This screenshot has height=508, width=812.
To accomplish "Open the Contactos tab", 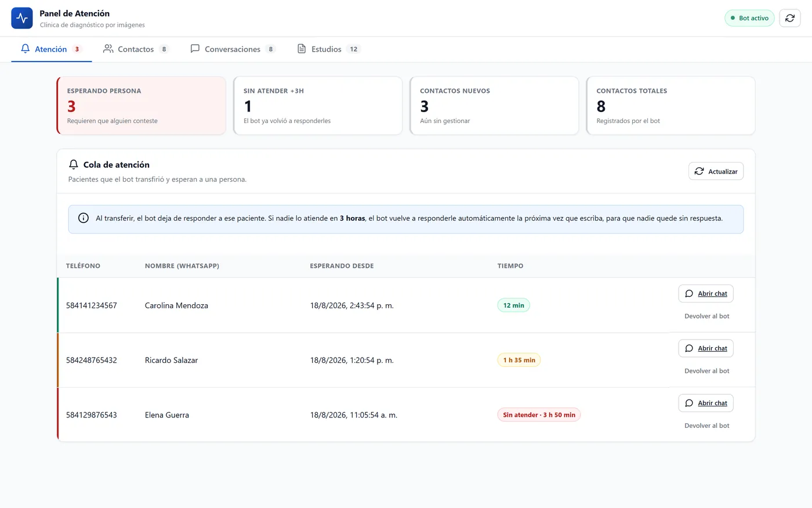I will pyautogui.click(x=136, y=49).
